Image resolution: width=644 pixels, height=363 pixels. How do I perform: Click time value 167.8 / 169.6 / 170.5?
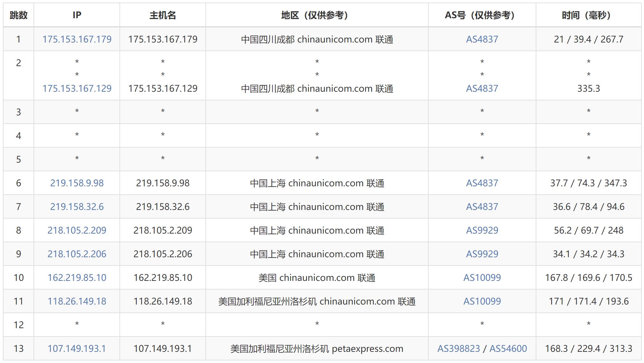[589, 278]
